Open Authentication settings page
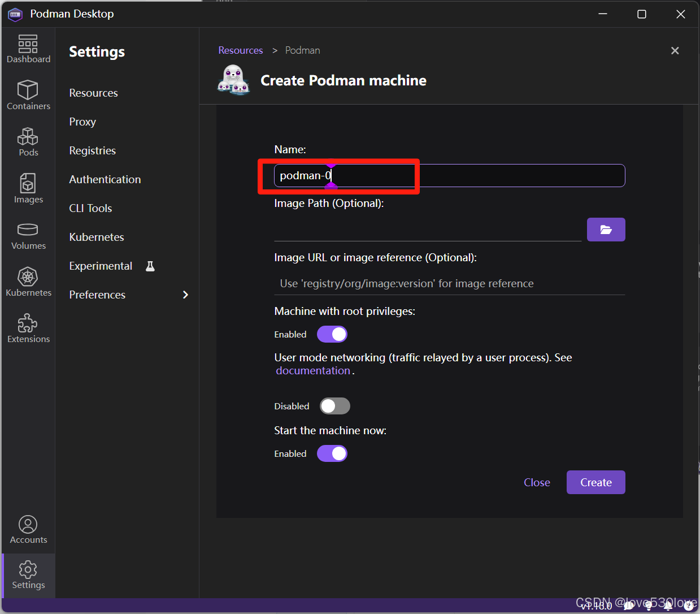700x614 pixels. (105, 179)
